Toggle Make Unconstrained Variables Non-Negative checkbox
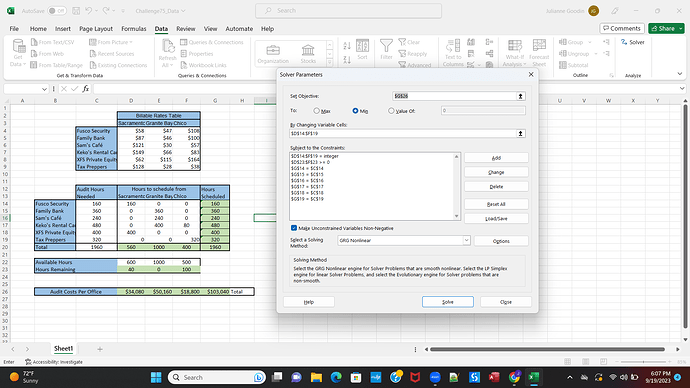The width and height of the screenshot is (690, 388). coord(294,228)
